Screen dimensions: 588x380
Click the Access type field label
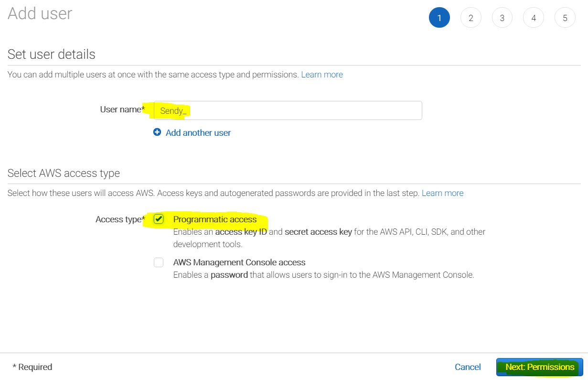click(x=119, y=219)
